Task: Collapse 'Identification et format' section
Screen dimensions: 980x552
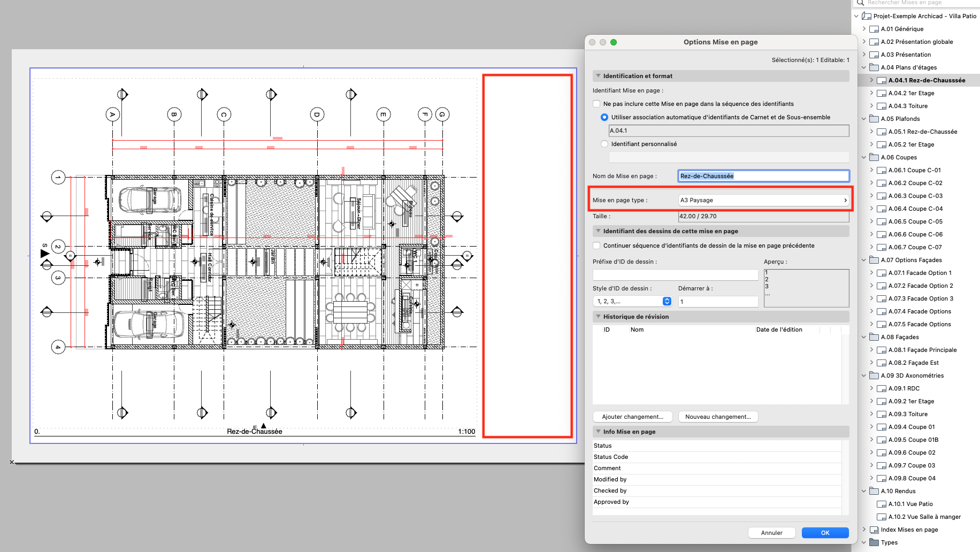Action: coord(599,76)
